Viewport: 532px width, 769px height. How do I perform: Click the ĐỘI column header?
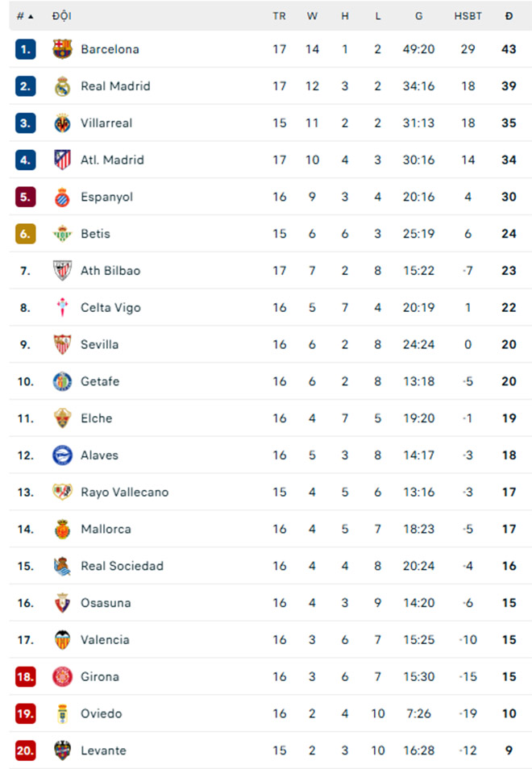[60, 15]
